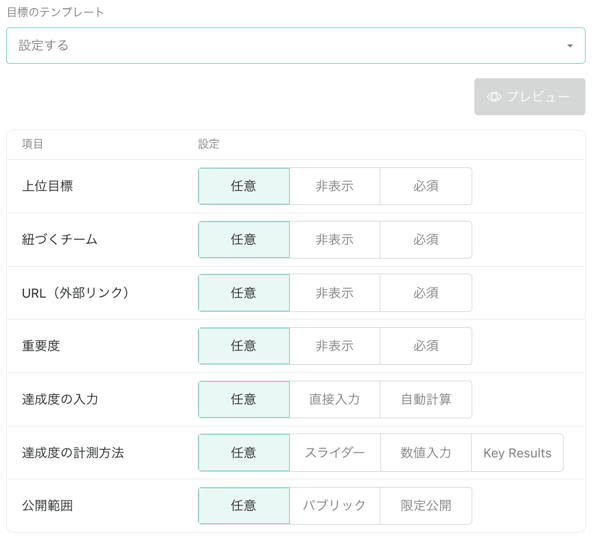The width and height of the screenshot is (600, 550).
Task: Click the プレビュー button
Action: pyautogui.click(x=529, y=97)
